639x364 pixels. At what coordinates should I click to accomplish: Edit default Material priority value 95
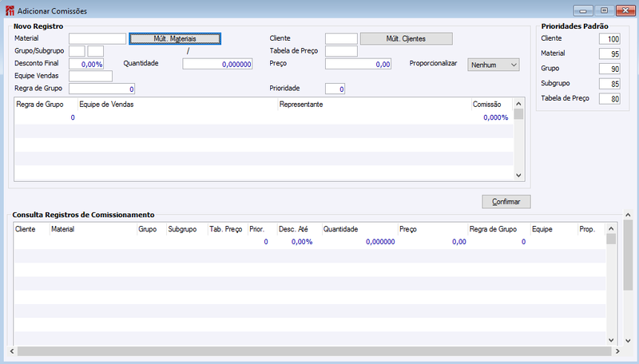609,53
